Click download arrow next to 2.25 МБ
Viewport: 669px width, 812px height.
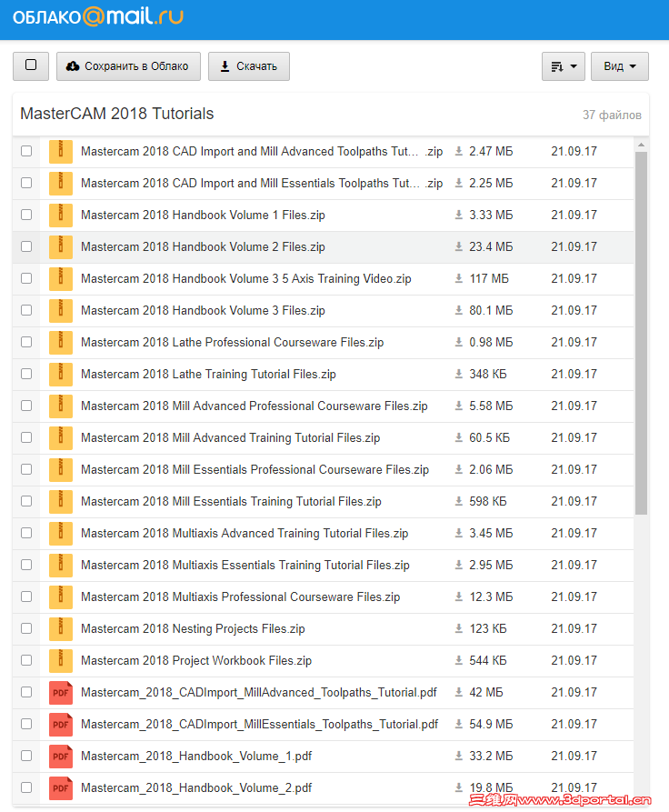[459, 183]
